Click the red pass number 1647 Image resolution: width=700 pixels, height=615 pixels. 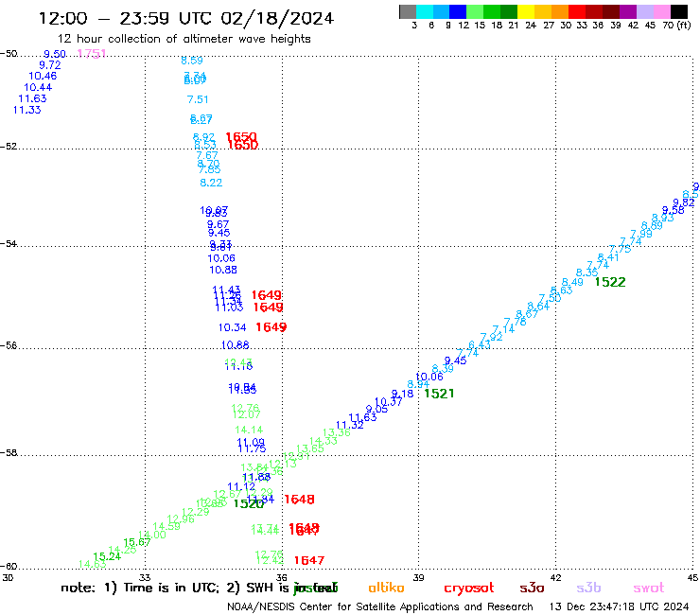(309, 560)
